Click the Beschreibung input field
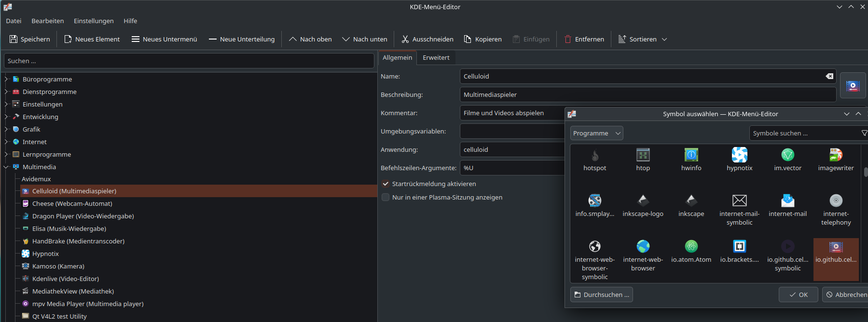 pos(648,94)
